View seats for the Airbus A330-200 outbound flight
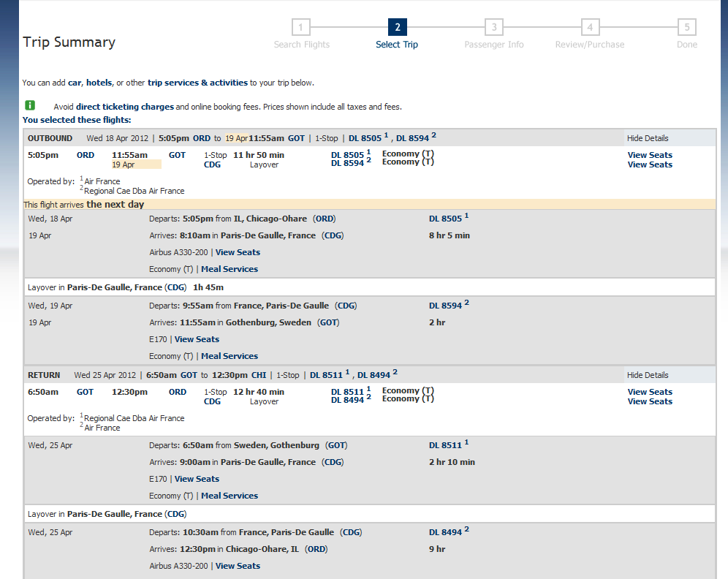The width and height of the screenshot is (728, 579). pyautogui.click(x=238, y=252)
